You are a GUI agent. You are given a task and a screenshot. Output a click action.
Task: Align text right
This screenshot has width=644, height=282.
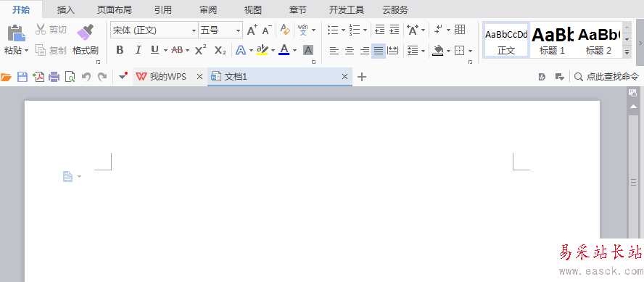[x=364, y=51]
